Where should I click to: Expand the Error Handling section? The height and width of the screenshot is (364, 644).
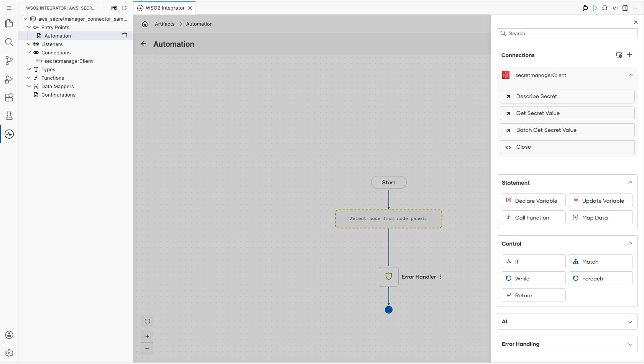(630, 344)
